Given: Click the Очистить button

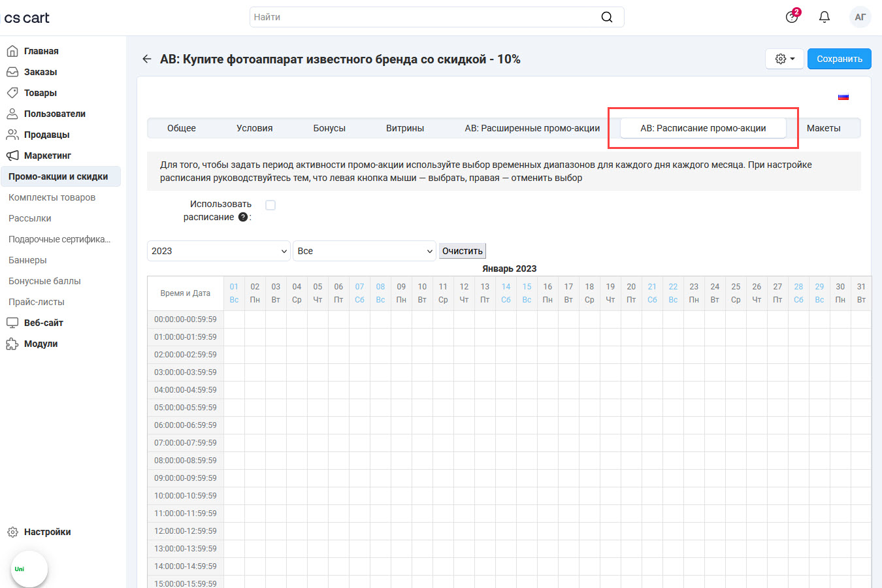Looking at the screenshot, I should point(462,251).
